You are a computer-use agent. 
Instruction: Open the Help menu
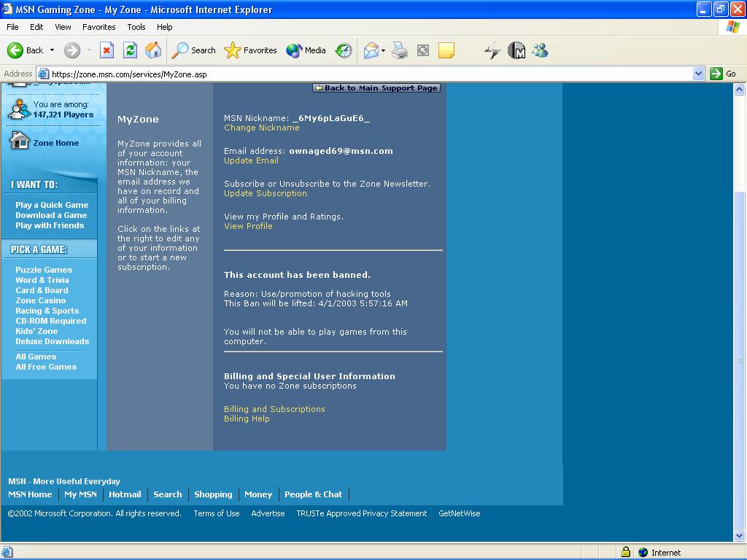(164, 27)
